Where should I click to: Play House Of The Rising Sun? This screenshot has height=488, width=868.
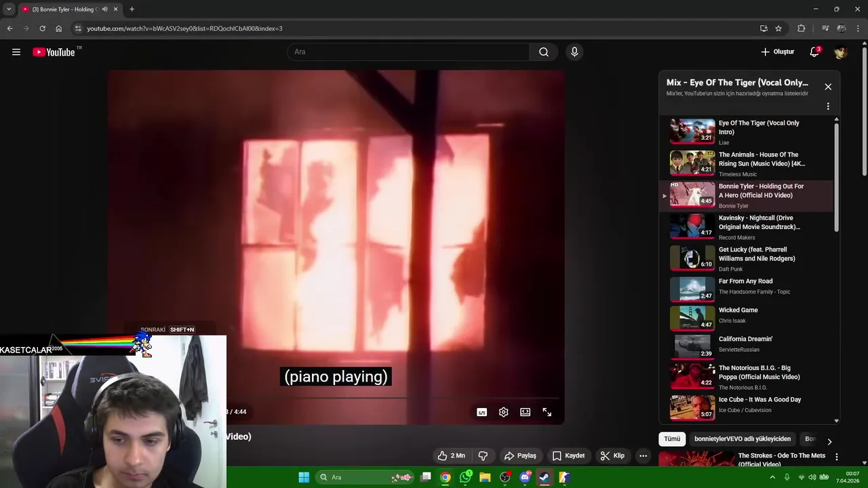point(746,164)
